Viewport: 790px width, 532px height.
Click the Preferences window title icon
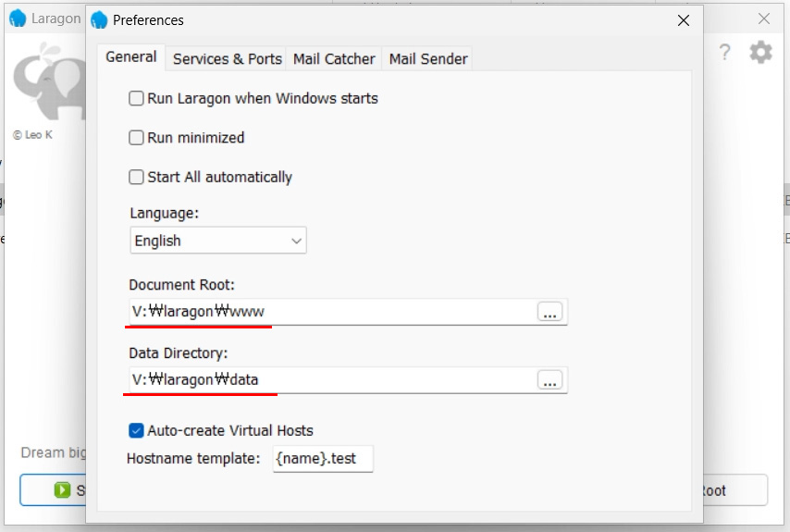point(99,20)
